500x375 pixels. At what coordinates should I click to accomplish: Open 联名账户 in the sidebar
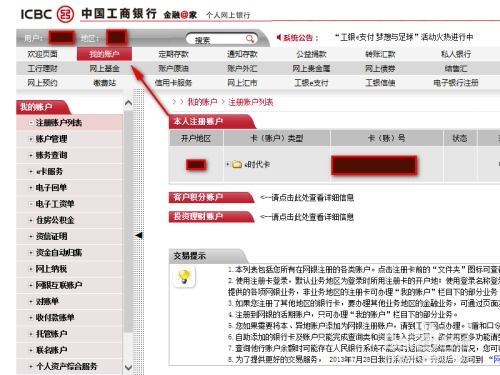tap(70, 350)
